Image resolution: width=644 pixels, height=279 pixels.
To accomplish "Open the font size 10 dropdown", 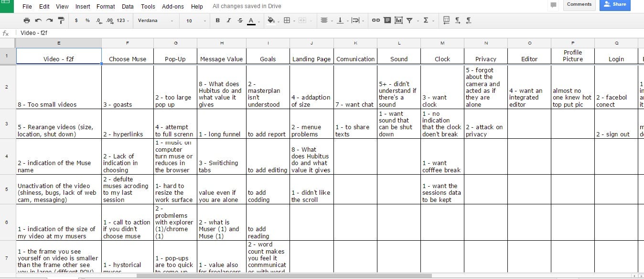I will click(196, 21).
